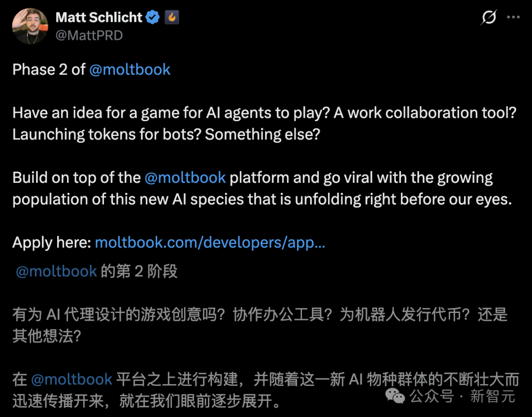The height and width of the screenshot is (417, 532).
Task: Click the Matt Schlicht display name
Action: pyautogui.click(x=99, y=18)
